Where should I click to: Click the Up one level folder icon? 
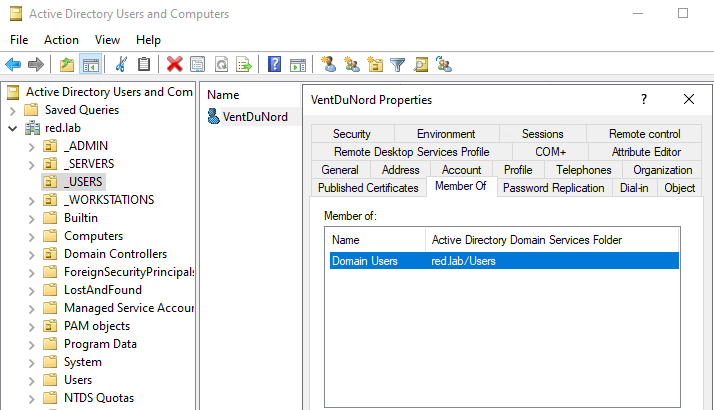67,64
